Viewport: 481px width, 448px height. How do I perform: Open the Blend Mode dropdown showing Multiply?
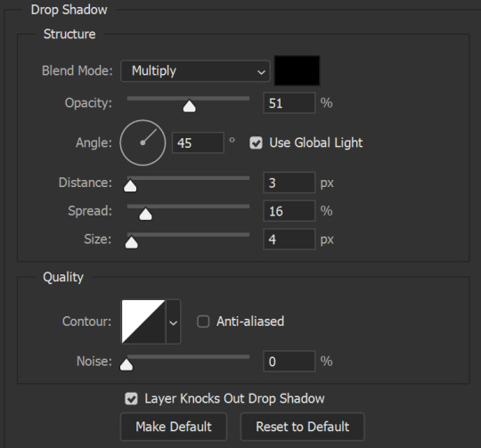(195, 71)
